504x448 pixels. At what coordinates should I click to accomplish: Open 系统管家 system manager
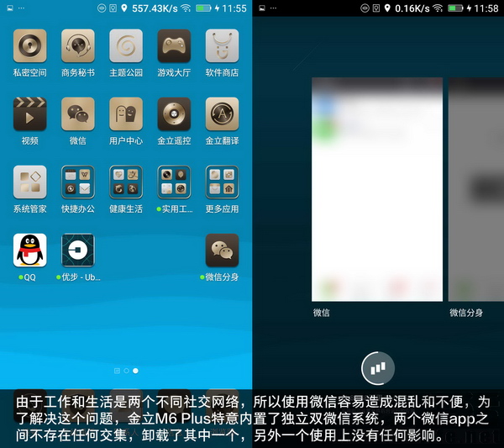[30, 182]
